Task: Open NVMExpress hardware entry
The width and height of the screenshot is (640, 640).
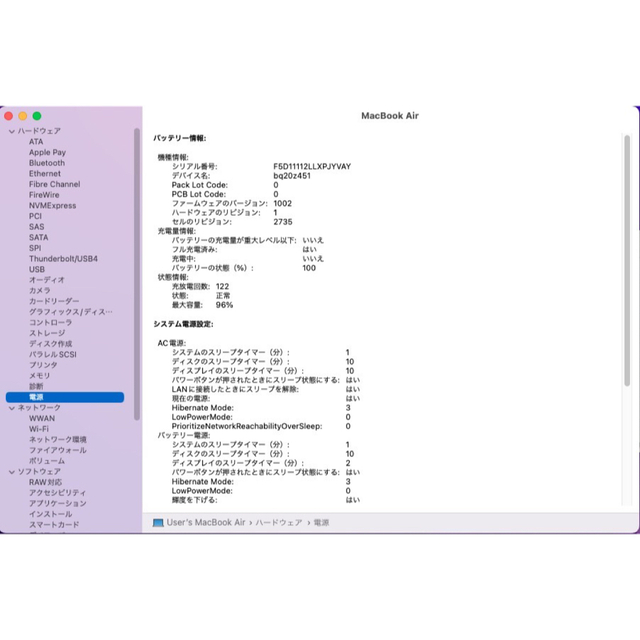Action: [52, 205]
